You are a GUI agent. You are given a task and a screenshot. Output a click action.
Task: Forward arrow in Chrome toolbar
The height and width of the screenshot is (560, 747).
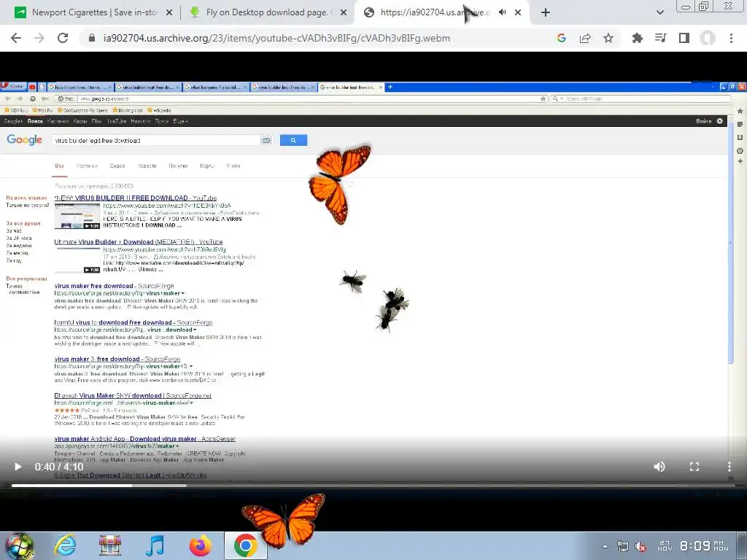tap(39, 38)
